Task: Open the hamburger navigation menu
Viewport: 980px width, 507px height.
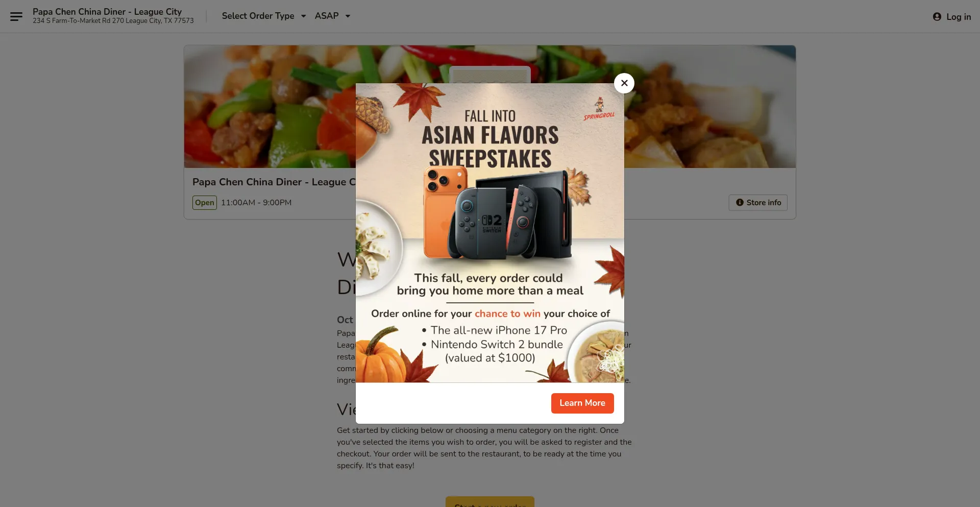Action: pyautogui.click(x=16, y=16)
